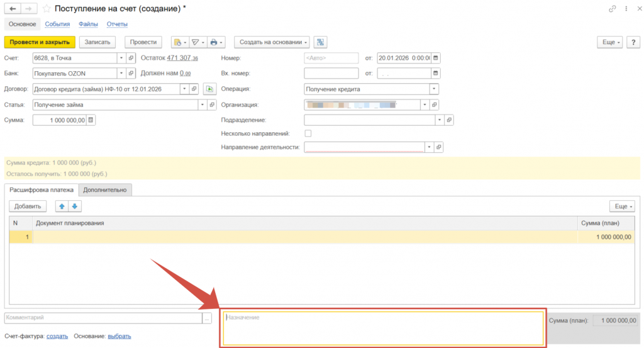Click the Назначение text field

[382, 327]
